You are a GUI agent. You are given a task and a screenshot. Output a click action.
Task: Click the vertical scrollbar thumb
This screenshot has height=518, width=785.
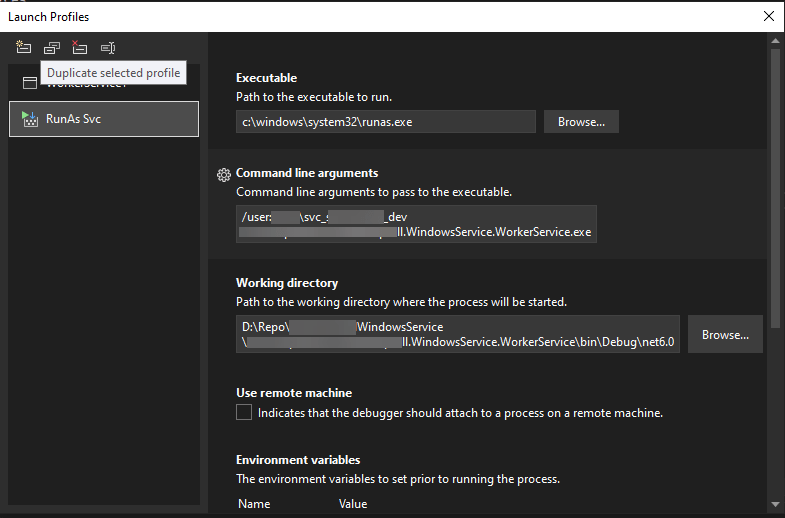775,188
